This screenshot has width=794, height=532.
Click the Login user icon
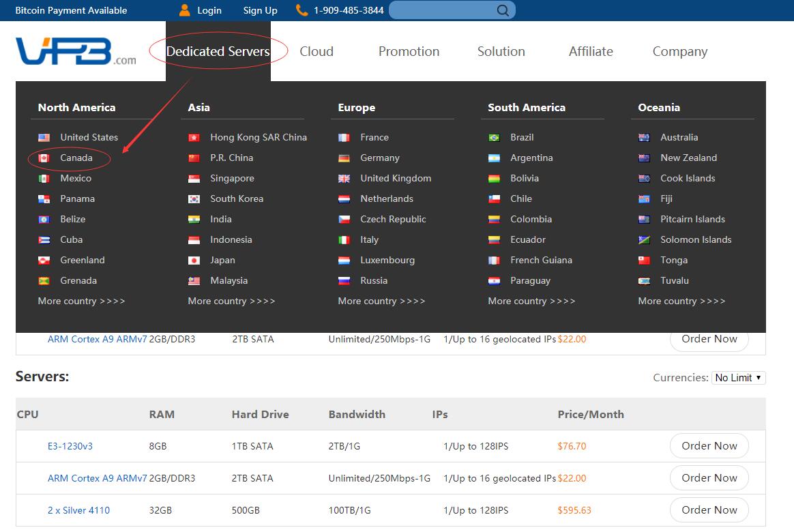(x=185, y=10)
